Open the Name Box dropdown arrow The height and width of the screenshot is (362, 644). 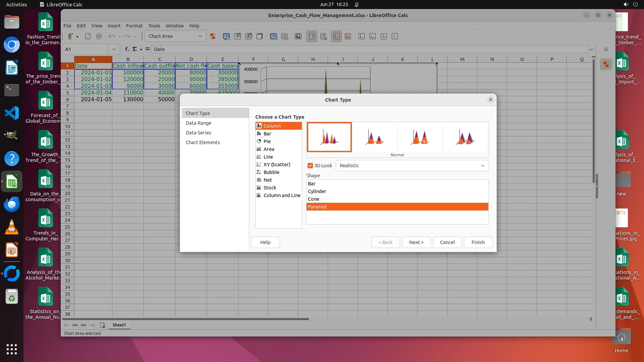(x=114, y=49)
